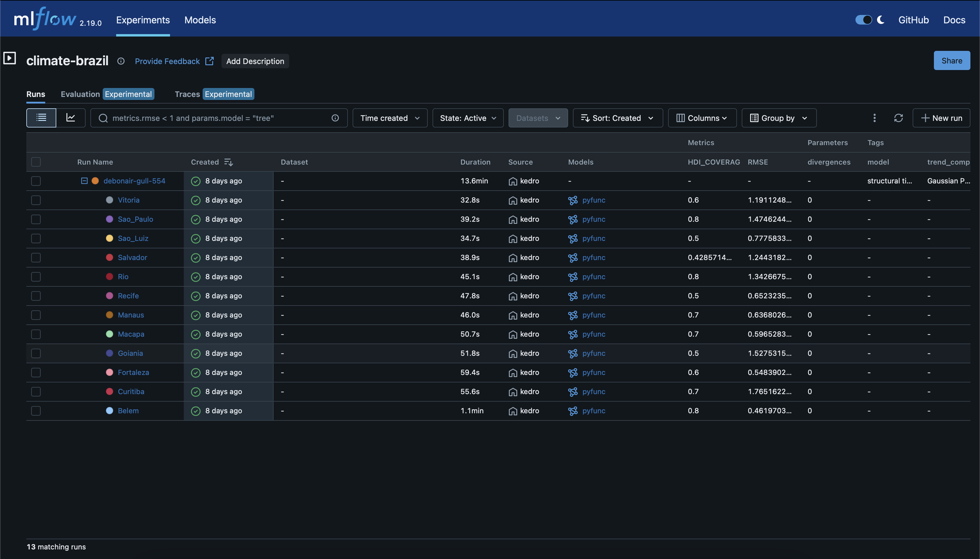Refresh the runs list
This screenshot has width=980, height=559.
[898, 118]
